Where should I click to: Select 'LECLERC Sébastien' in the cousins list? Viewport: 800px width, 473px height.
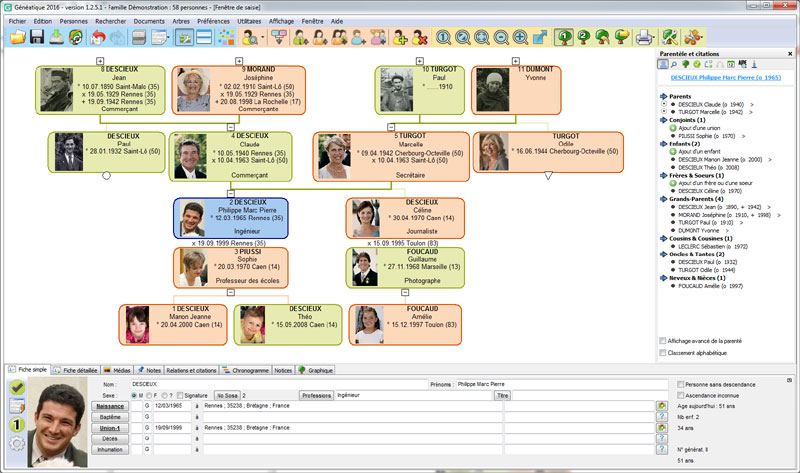click(713, 246)
